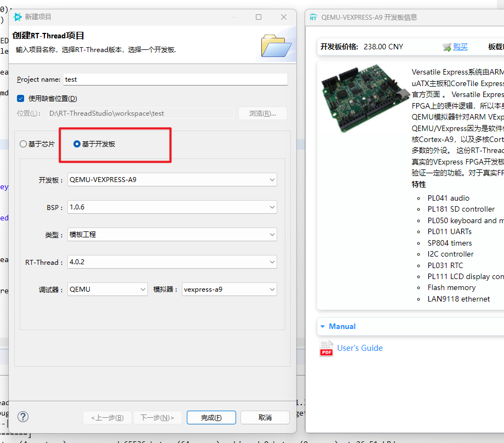The width and height of the screenshot is (504, 443).
Task: Click the 浏览(R)... button
Action: pos(262,113)
